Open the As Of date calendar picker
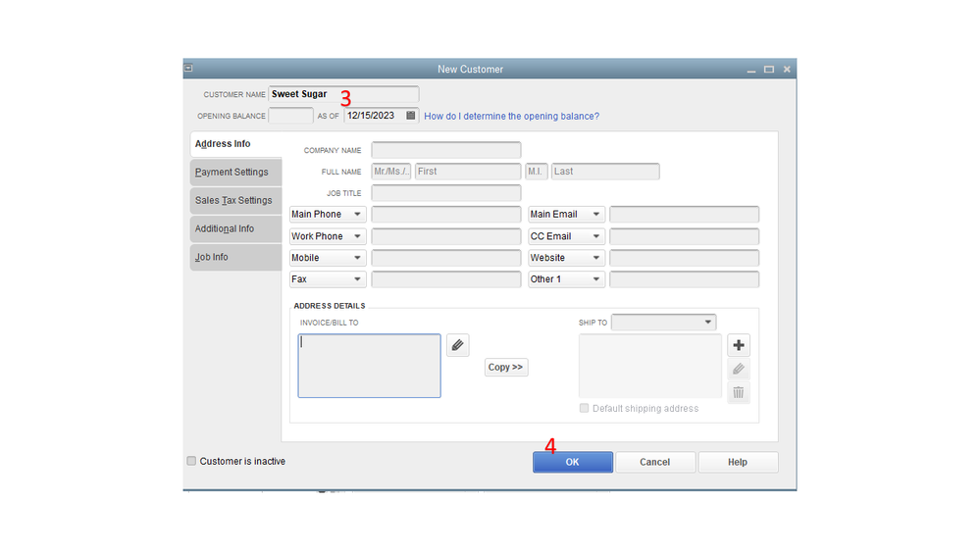 [x=411, y=116]
